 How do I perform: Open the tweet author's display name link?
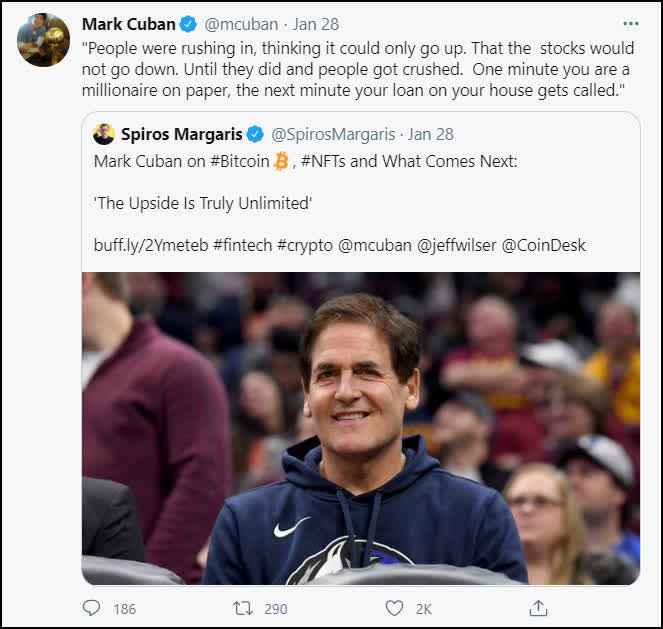128,24
